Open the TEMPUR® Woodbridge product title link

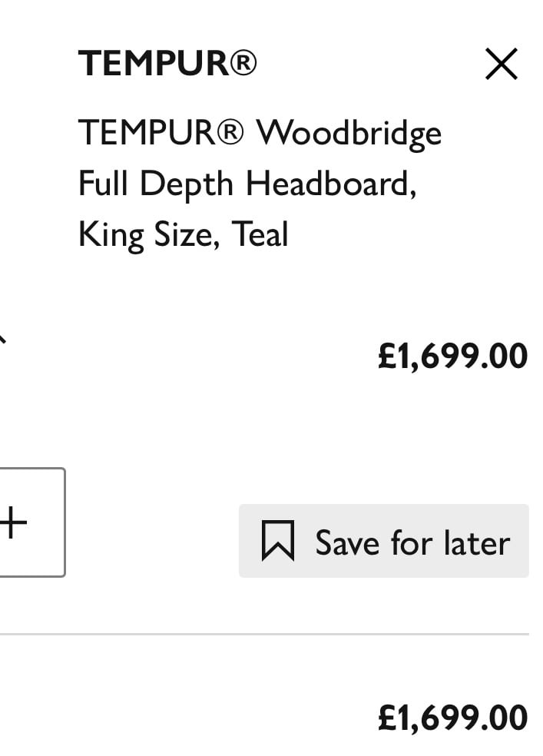pyautogui.click(x=260, y=133)
